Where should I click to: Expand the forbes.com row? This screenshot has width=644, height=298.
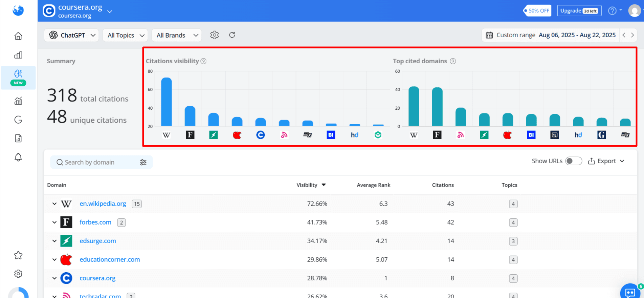[54, 222]
